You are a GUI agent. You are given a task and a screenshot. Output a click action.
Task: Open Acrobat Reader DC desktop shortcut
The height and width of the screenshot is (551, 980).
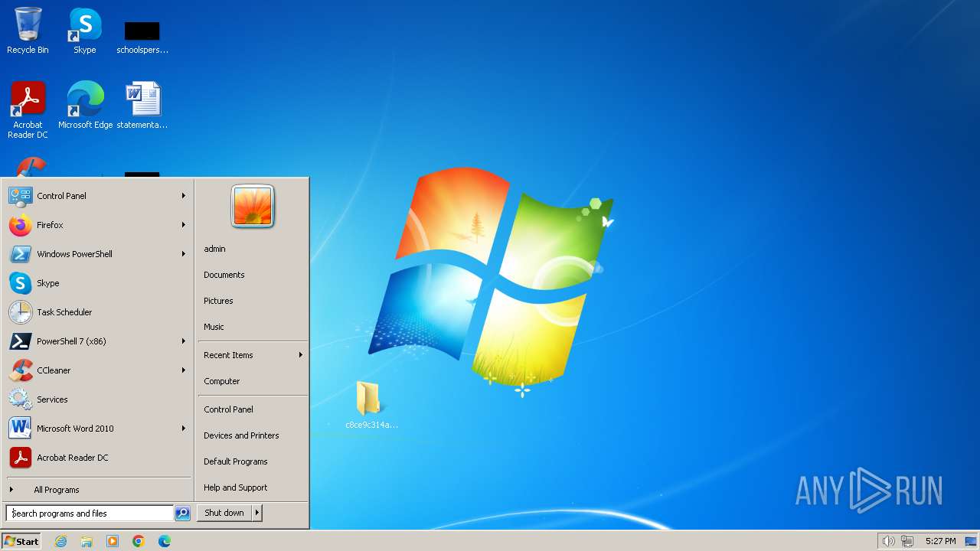pyautogui.click(x=28, y=109)
